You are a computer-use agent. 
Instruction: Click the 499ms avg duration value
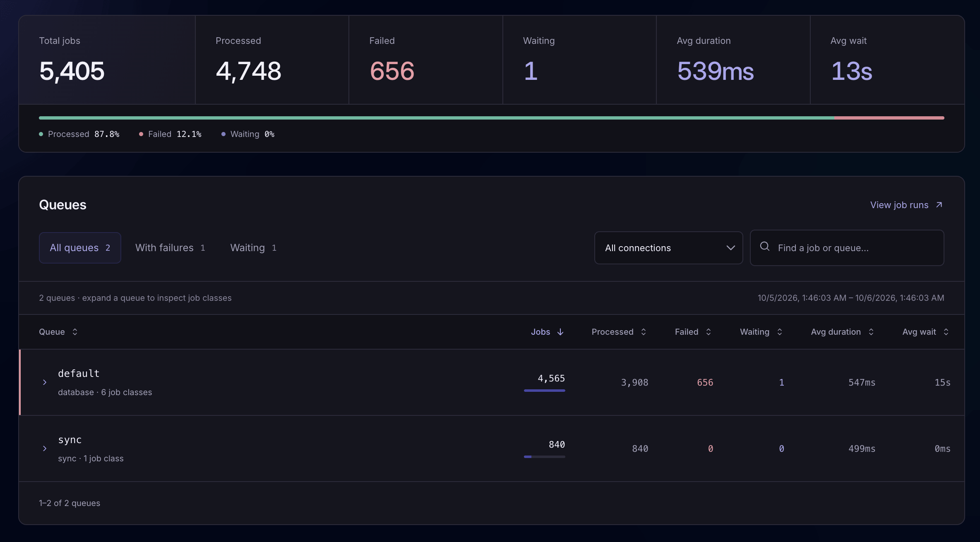coord(862,448)
